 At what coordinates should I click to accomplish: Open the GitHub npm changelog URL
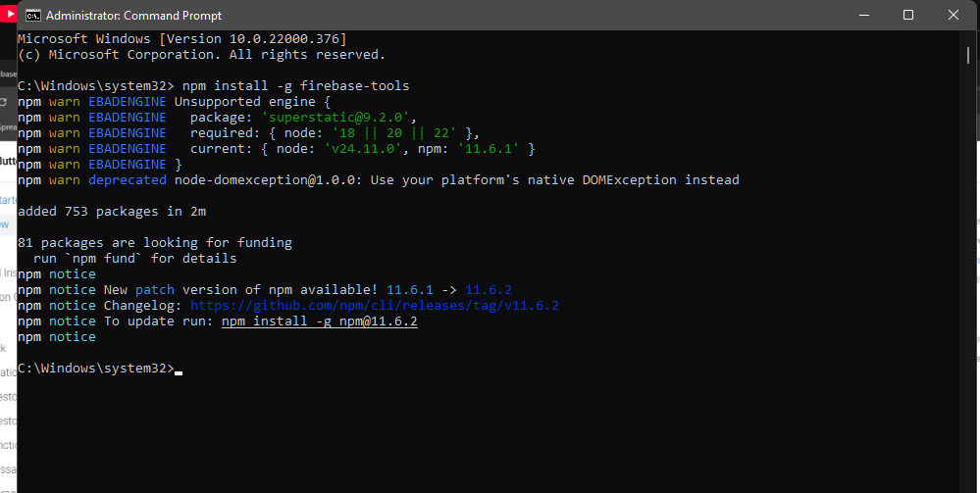coord(375,306)
